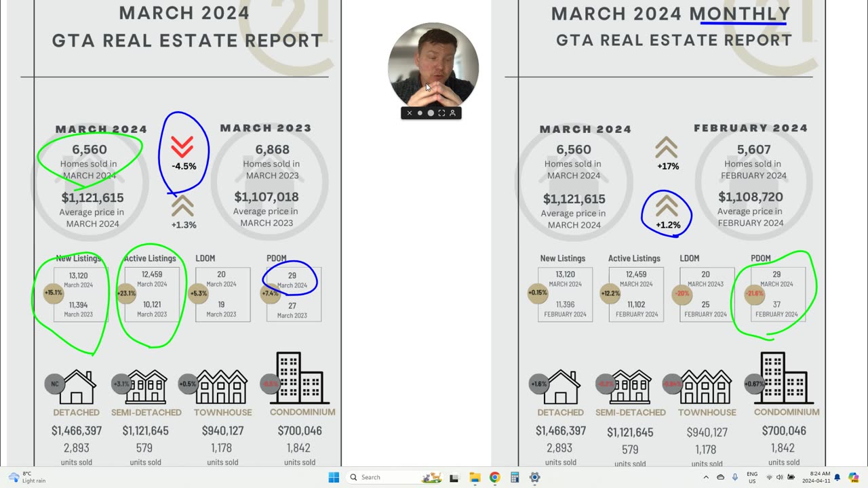Switch ENG US input language
Screen dimensions: 868x488
click(x=752, y=477)
